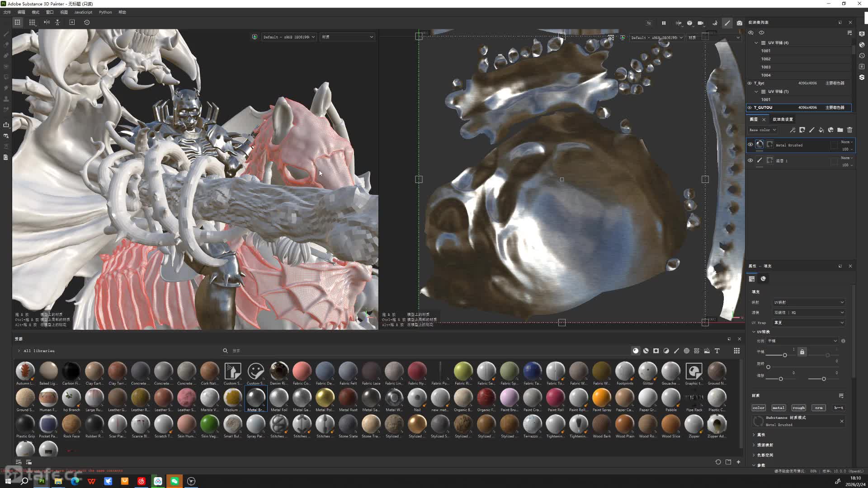Screen dimensions: 868x488
Task: Click the add folder icon in layers
Action: click(x=840, y=130)
